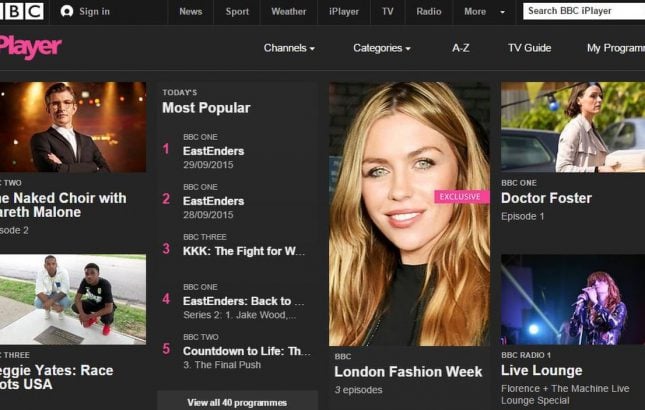Image resolution: width=645 pixels, height=410 pixels.
Task: Open KKK: The Fight for W... entry
Action: pyautogui.click(x=244, y=251)
